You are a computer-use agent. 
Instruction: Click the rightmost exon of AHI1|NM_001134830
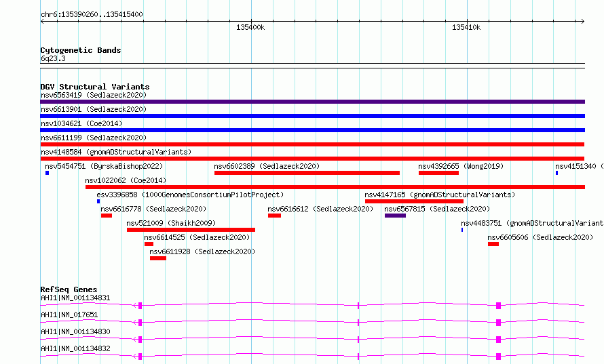point(498,340)
